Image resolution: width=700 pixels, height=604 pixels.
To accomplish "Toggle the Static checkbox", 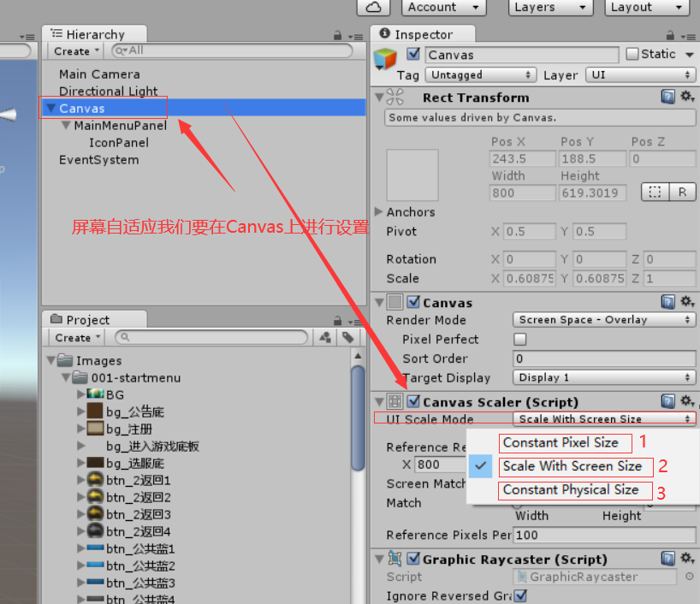I will click(632, 54).
